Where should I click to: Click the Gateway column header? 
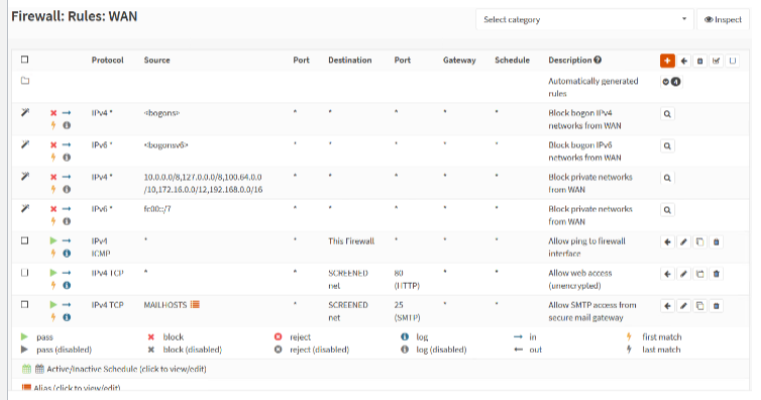click(x=459, y=60)
